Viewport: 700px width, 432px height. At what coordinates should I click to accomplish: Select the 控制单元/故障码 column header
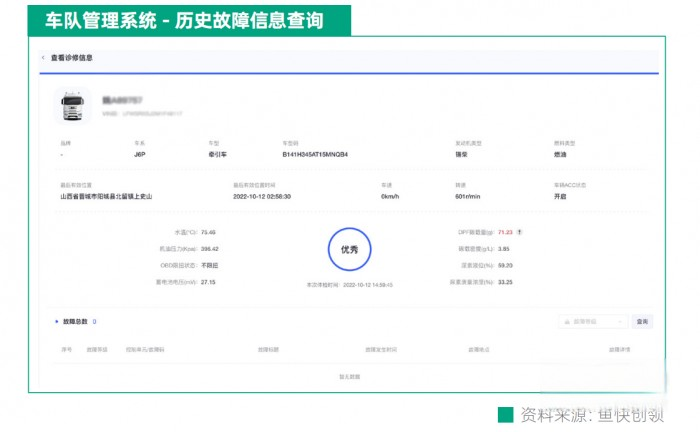(145, 350)
